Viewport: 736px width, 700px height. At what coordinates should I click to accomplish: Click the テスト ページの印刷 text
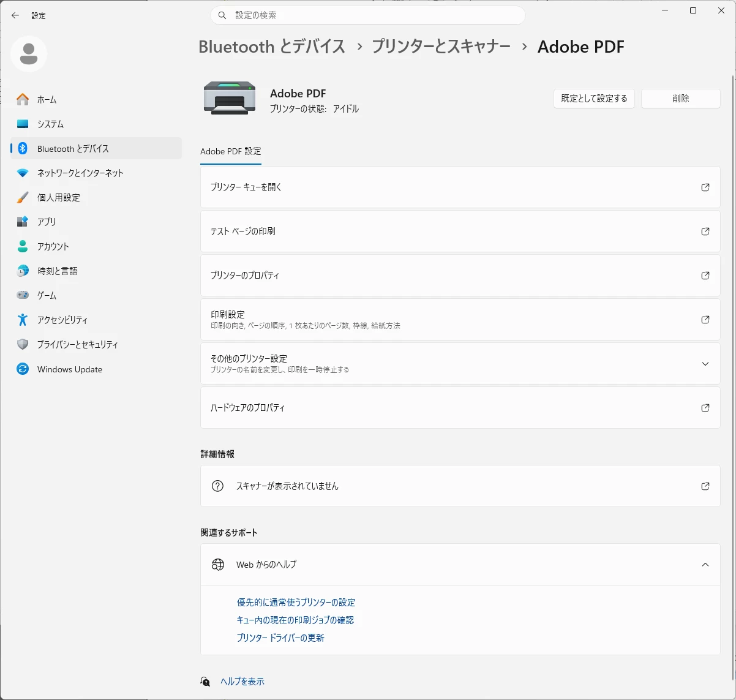pyautogui.click(x=243, y=231)
